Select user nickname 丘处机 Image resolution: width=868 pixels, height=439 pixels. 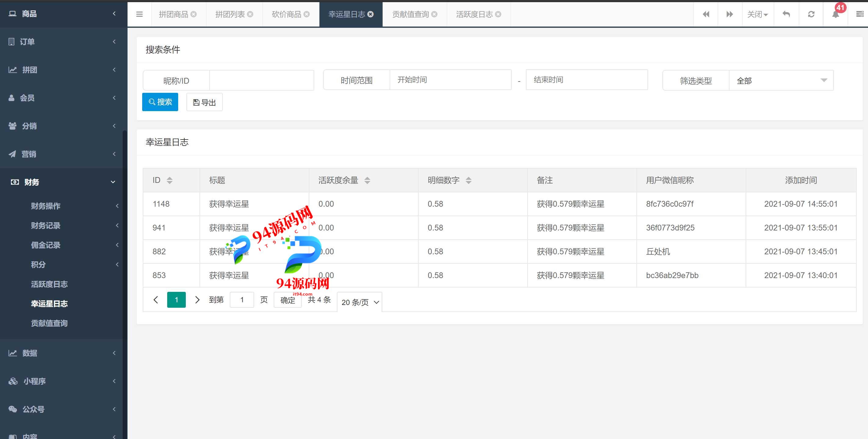[x=658, y=252]
